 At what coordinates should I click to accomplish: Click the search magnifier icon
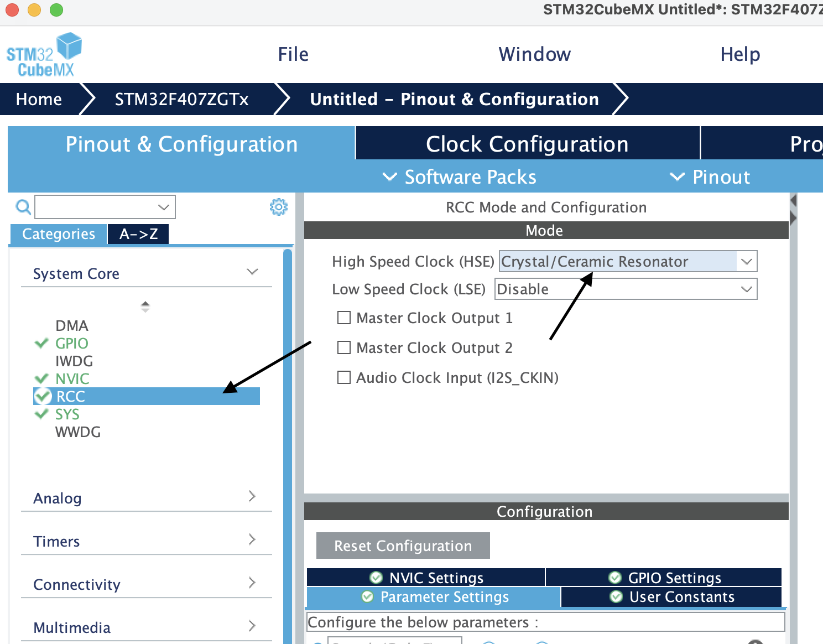point(23,207)
